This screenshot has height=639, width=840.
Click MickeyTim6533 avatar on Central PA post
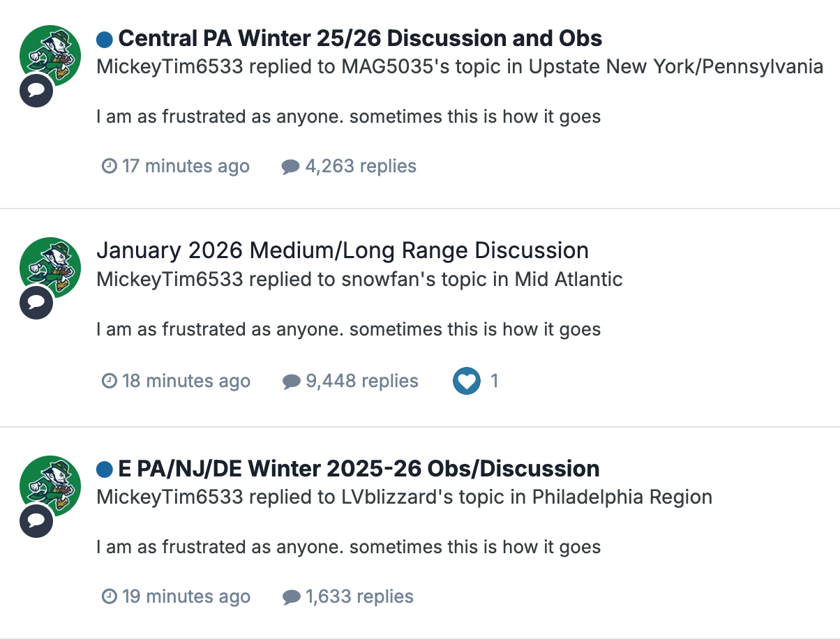[50, 56]
